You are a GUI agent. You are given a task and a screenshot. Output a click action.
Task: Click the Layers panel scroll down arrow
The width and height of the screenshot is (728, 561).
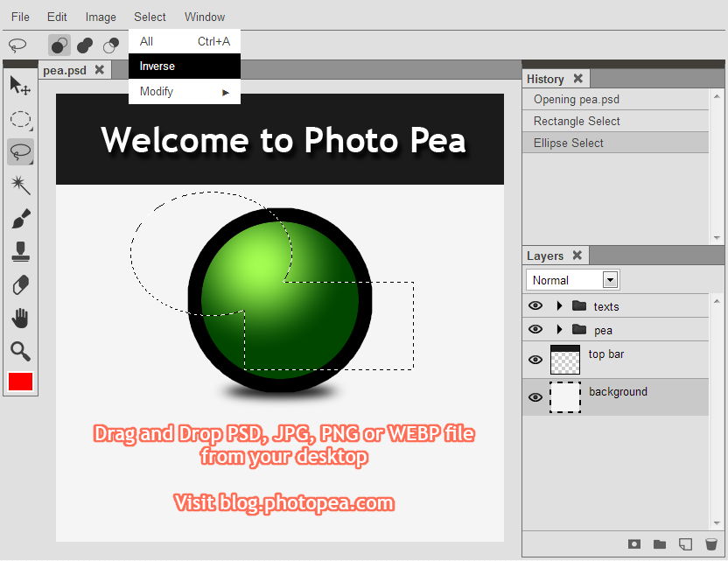coord(717,522)
